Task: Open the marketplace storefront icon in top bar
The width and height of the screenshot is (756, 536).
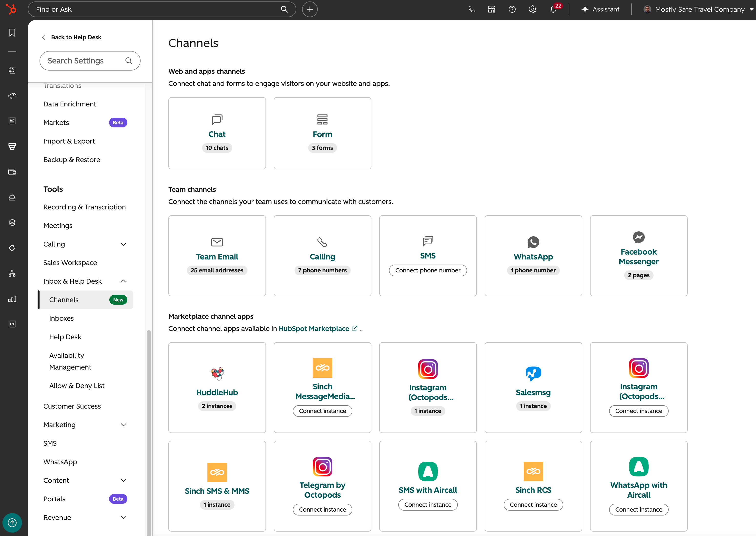Action: click(491, 9)
